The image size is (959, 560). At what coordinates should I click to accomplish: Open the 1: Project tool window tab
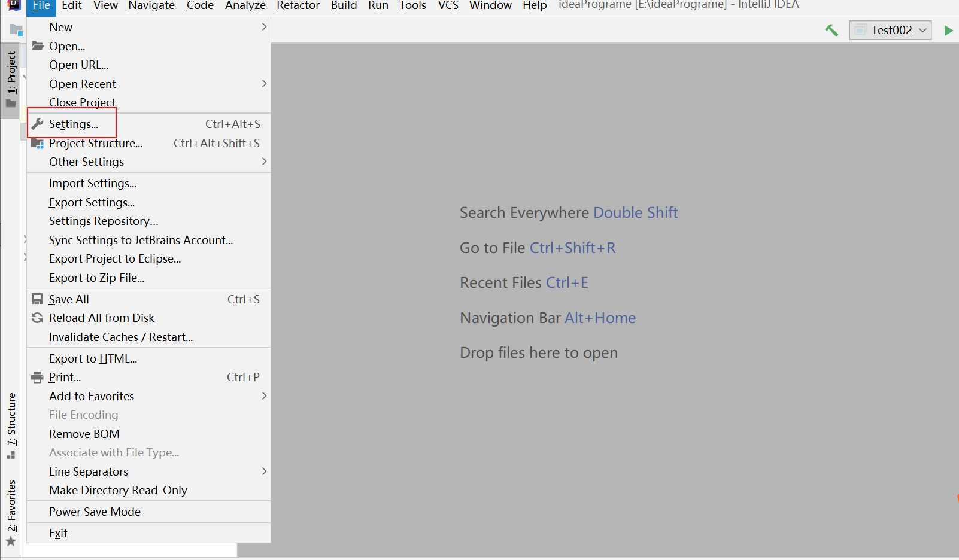(11, 80)
